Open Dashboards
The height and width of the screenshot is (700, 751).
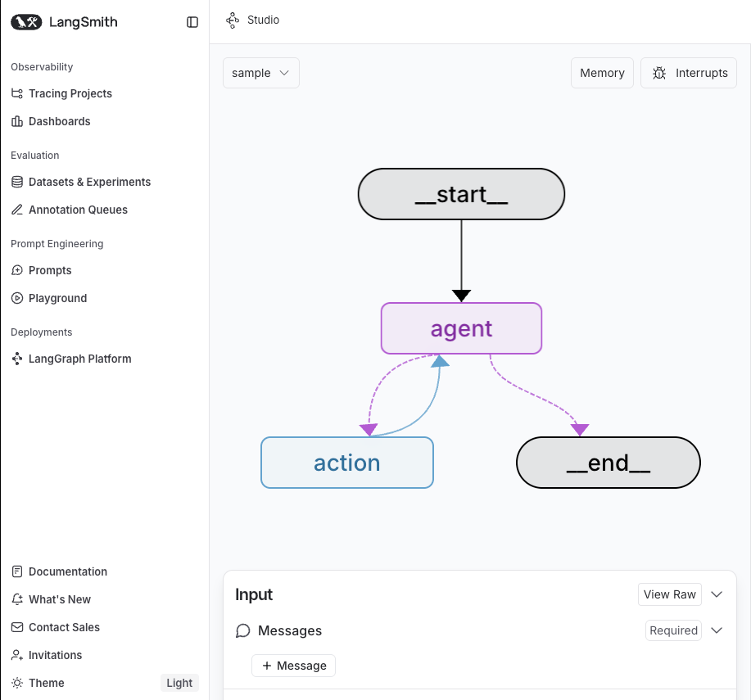(60, 121)
